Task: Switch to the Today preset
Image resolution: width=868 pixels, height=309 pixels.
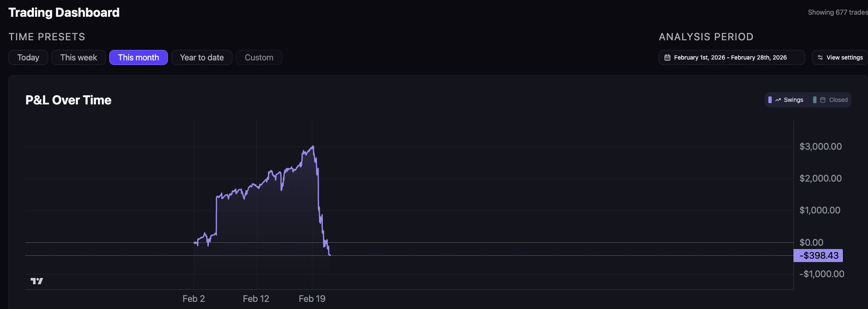Action: [28, 58]
